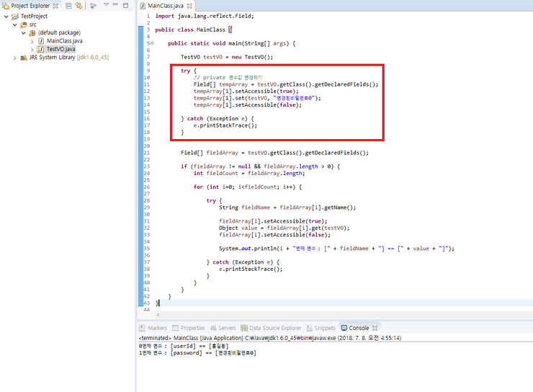Viewport: 533px width, 392px height.
Task: Open the Project Explorer view menu triangle
Action: pos(106,5)
